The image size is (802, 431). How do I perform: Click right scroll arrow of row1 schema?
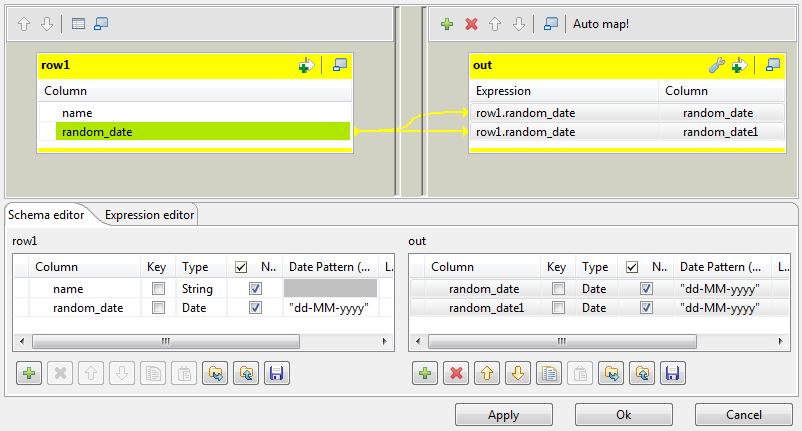point(385,341)
